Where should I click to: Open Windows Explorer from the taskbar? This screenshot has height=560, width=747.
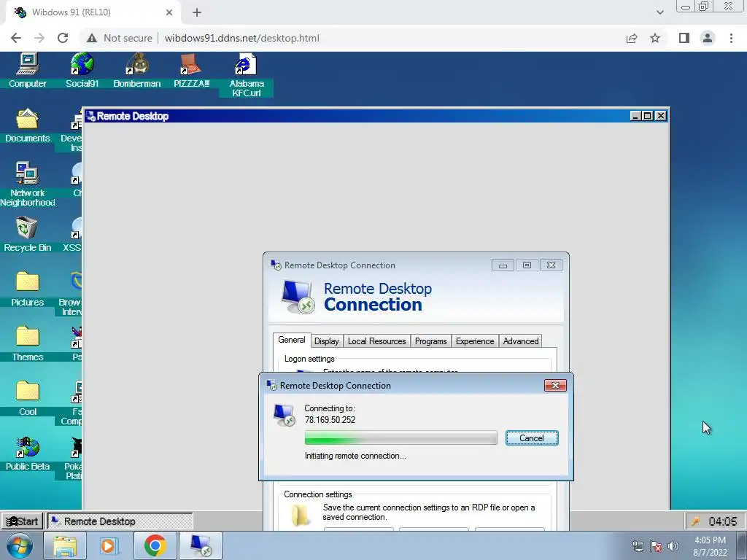[x=65, y=545]
